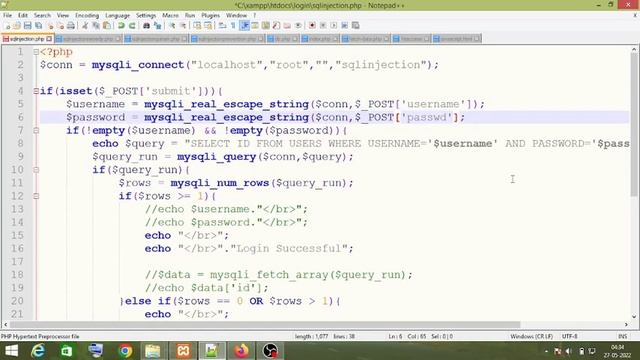Click vertical scrollbar up arrow
Viewport: 640px width, 360px height.
pos(633,49)
